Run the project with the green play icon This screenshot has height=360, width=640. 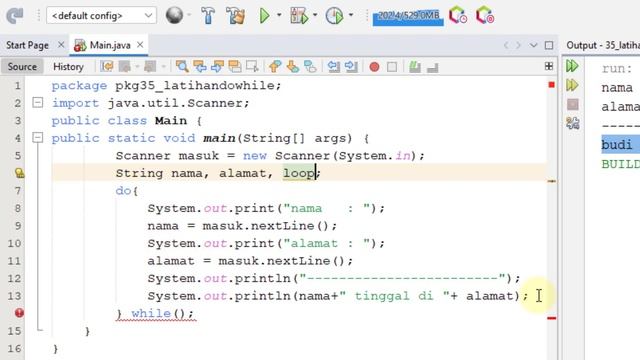(x=264, y=16)
